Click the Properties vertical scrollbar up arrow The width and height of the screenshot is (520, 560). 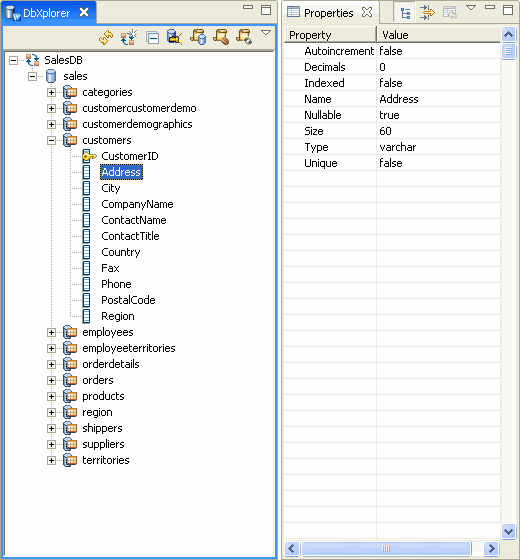click(508, 35)
